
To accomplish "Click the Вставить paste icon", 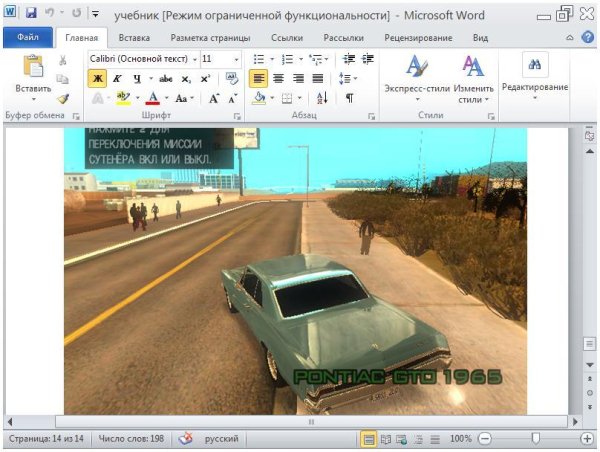I will tap(33, 66).
